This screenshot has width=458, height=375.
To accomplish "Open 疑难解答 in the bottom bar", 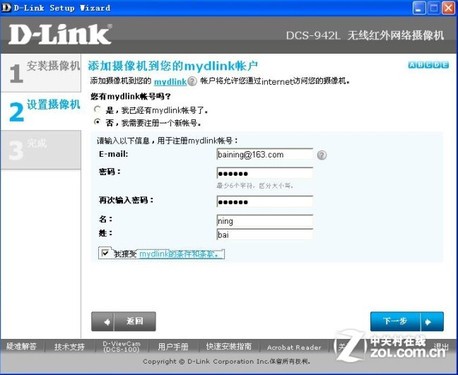I will [21, 346].
